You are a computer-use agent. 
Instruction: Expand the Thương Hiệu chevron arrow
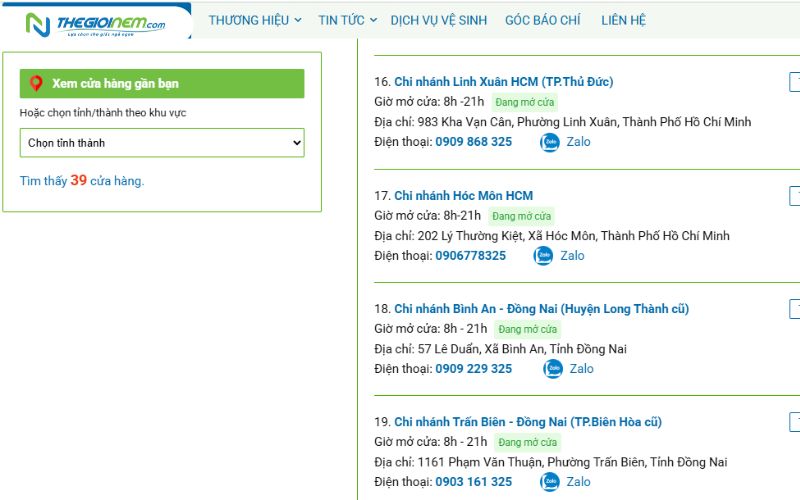point(298,20)
